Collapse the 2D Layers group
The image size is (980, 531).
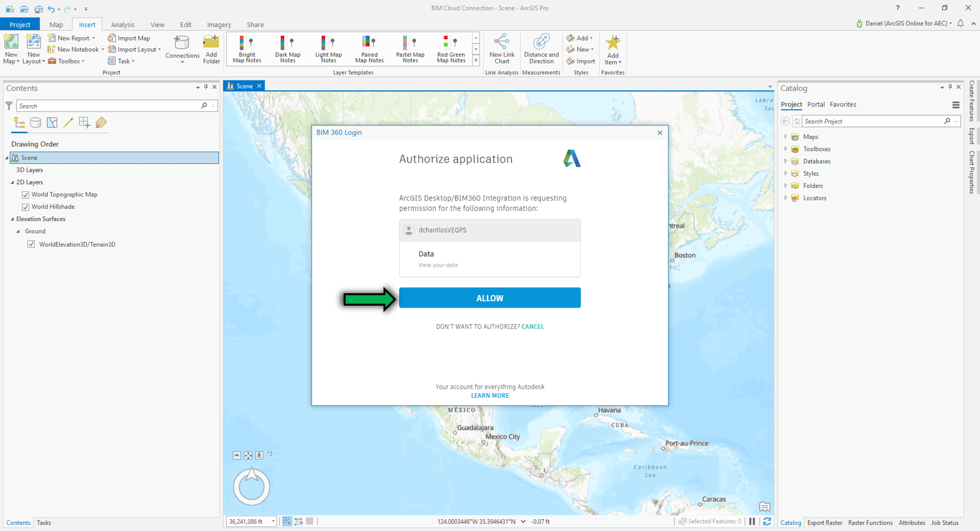click(12, 183)
